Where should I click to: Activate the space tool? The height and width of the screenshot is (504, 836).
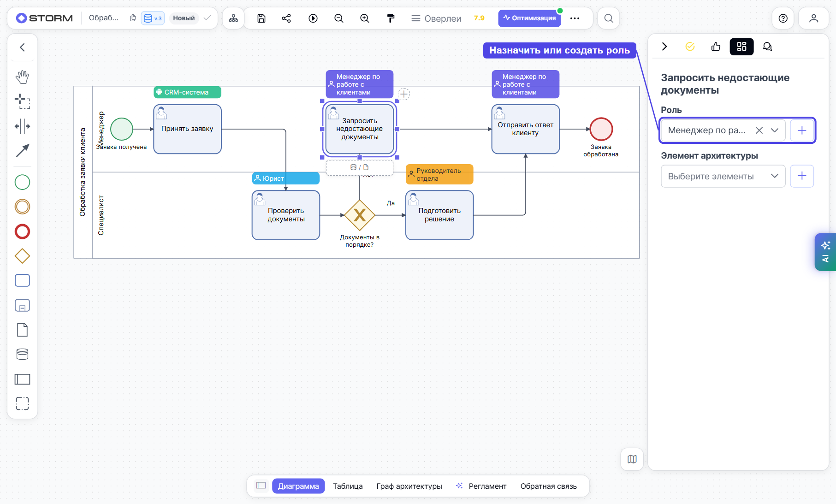coord(22,126)
